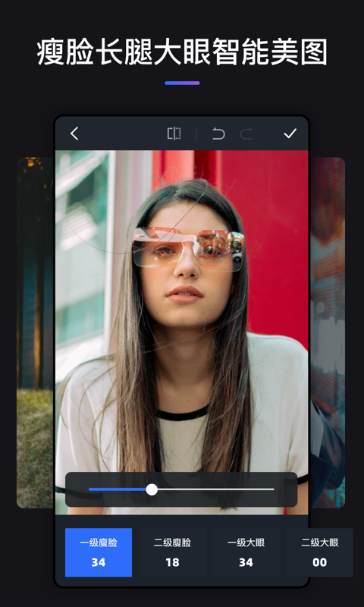Screen dimensions: 364x607
Task: Click the blue filled slider portion
Action: (x=118, y=489)
